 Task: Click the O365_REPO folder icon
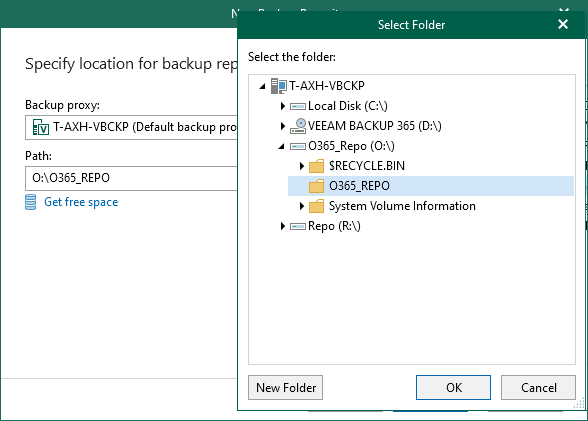coord(316,186)
